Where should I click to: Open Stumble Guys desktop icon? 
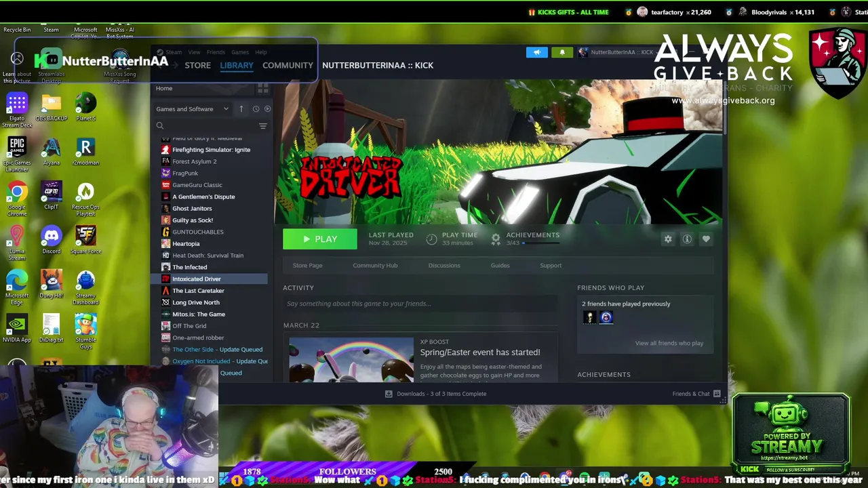(85, 331)
